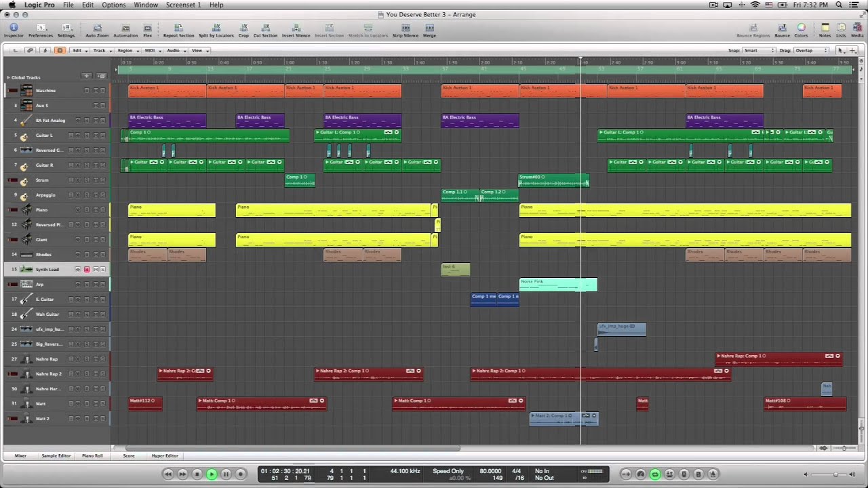Open the Sample Editor tab
Screen dimensions: 868x488
(x=56, y=455)
